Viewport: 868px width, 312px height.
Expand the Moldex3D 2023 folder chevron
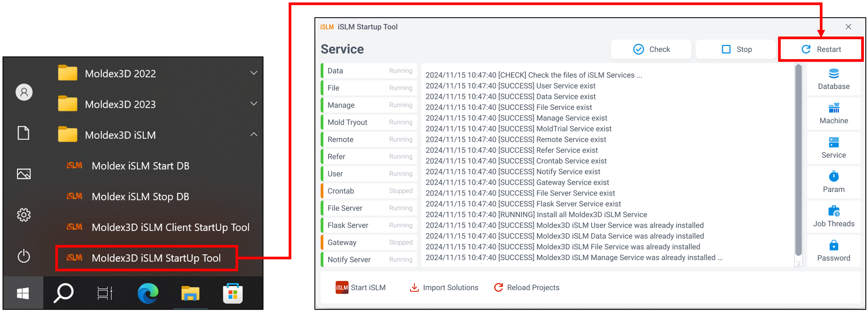pyautogui.click(x=254, y=104)
